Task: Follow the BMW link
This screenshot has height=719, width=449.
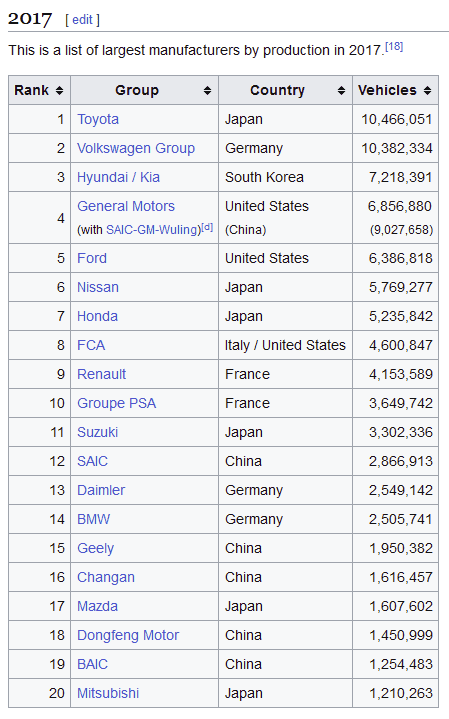Action: (94, 519)
